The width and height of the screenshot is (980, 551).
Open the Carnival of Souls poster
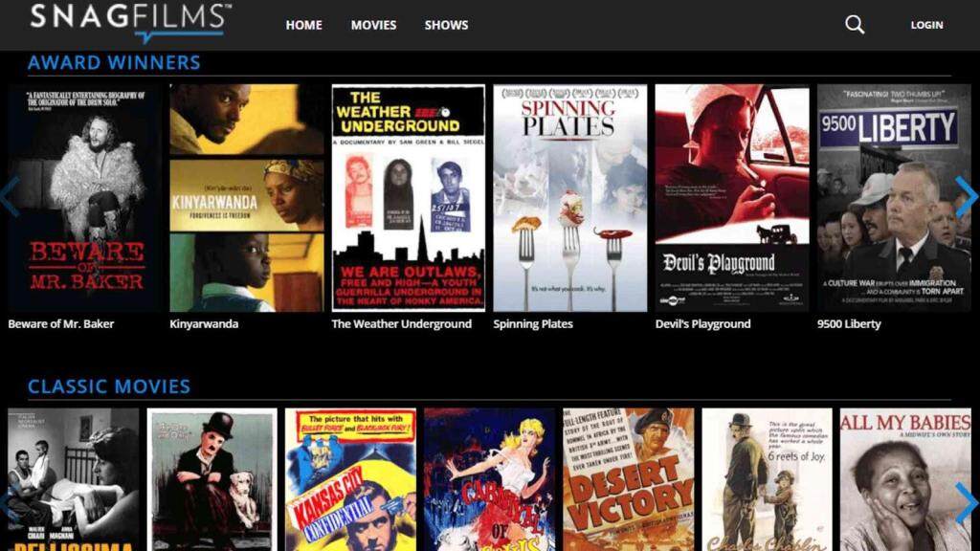(489, 480)
